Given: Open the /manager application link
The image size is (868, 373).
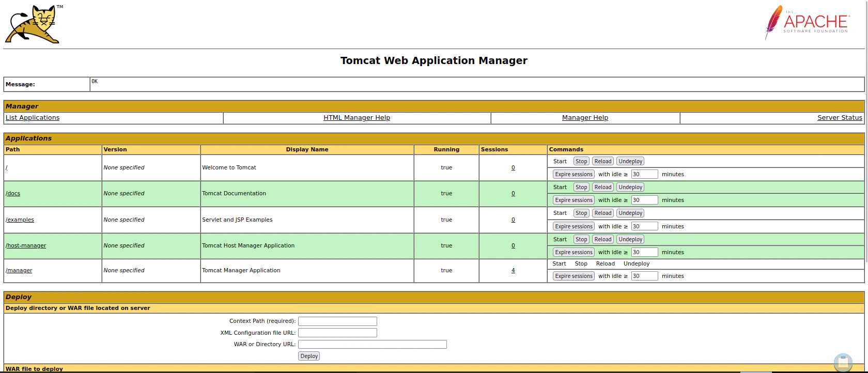Looking at the screenshot, I should [x=19, y=271].
